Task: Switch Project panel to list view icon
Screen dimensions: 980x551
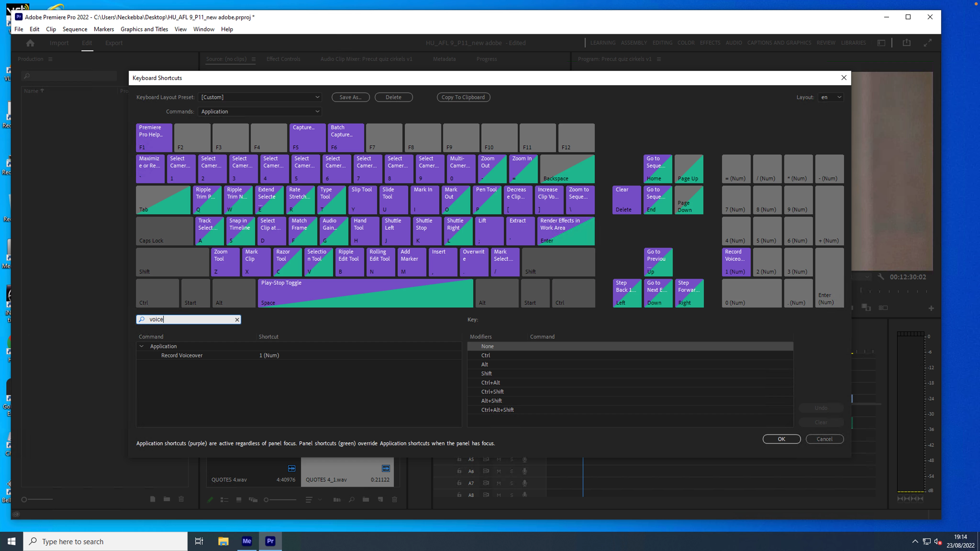Action: click(224, 500)
